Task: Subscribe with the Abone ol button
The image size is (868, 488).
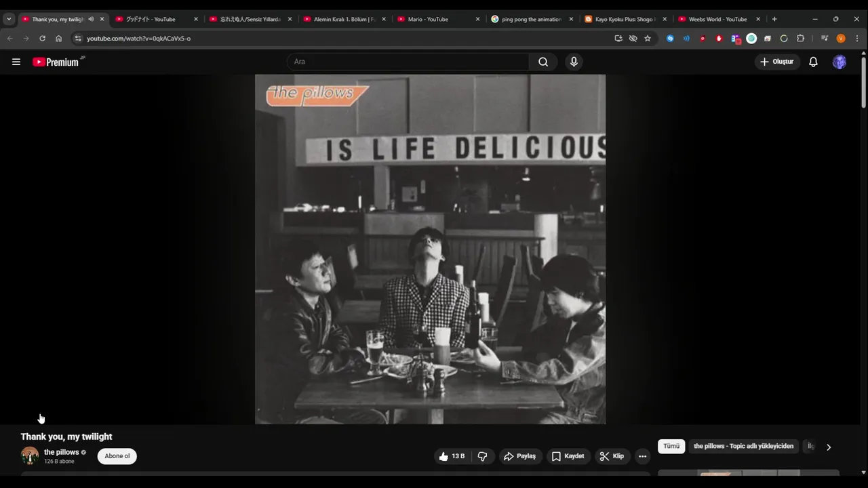Action: 117,456
